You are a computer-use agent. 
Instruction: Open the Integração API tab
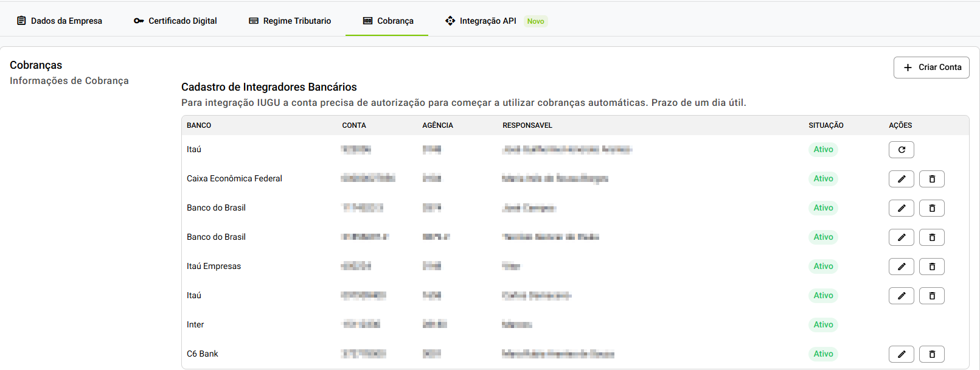pos(481,21)
